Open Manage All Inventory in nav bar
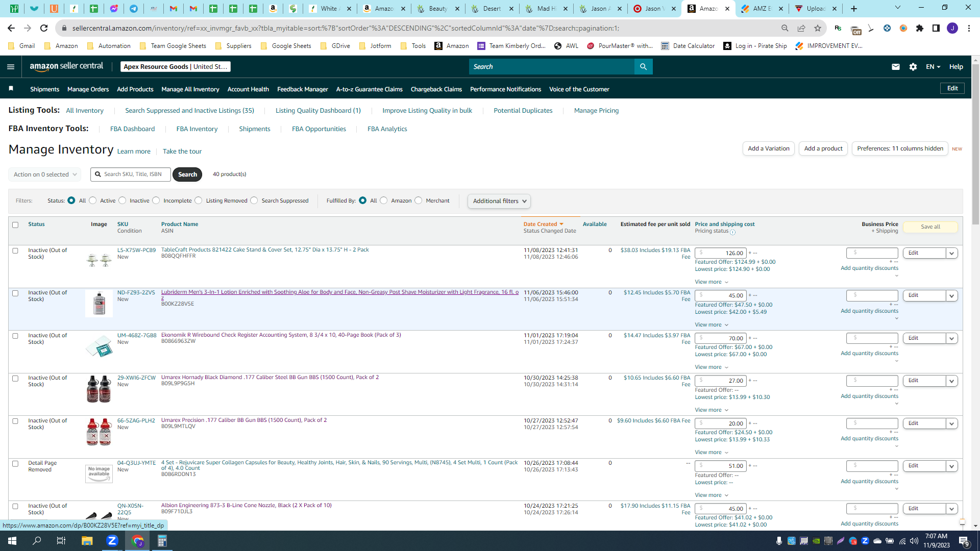Screen dimensions: 980x551 pos(190,89)
